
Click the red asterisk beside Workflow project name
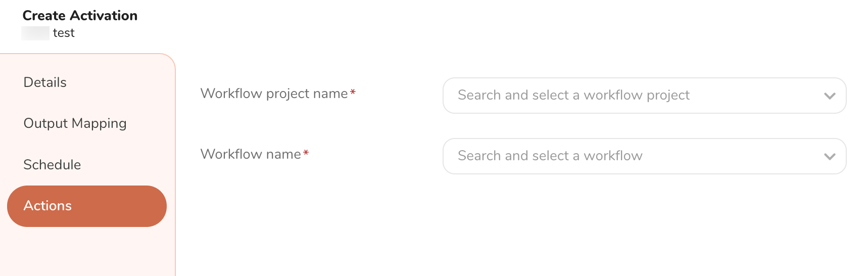click(353, 92)
